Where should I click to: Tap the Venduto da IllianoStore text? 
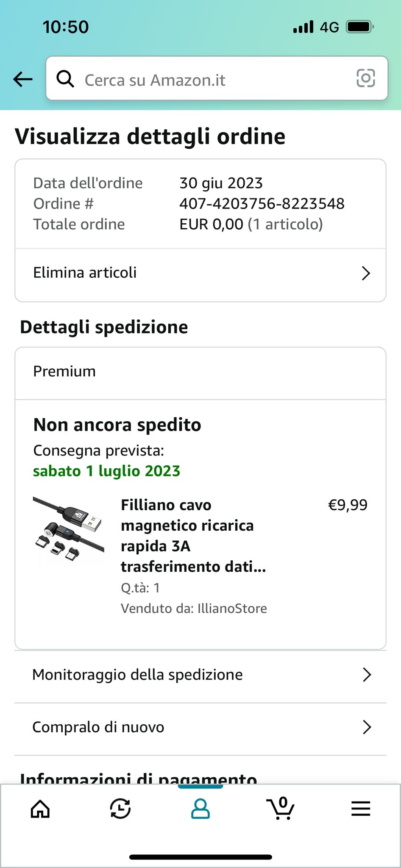tap(194, 609)
